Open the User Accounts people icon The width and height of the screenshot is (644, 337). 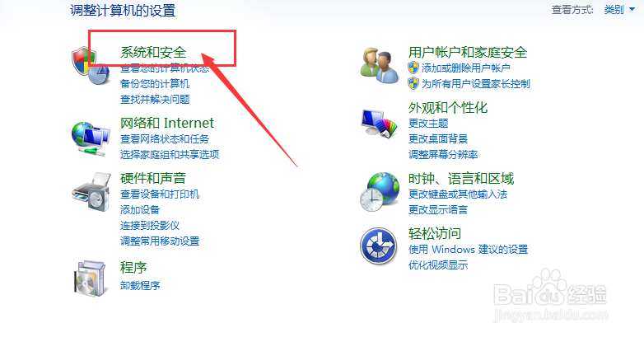(380, 66)
